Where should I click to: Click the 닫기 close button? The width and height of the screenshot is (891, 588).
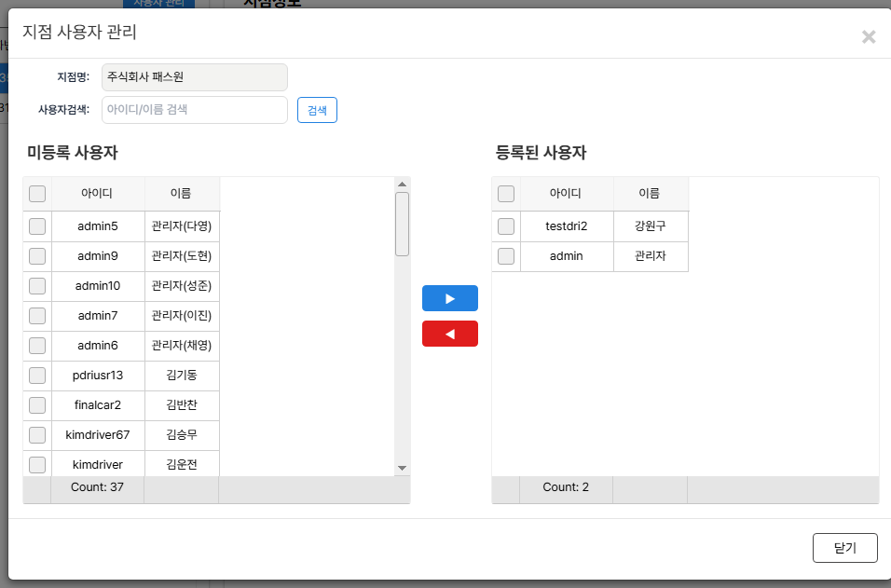point(845,548)
